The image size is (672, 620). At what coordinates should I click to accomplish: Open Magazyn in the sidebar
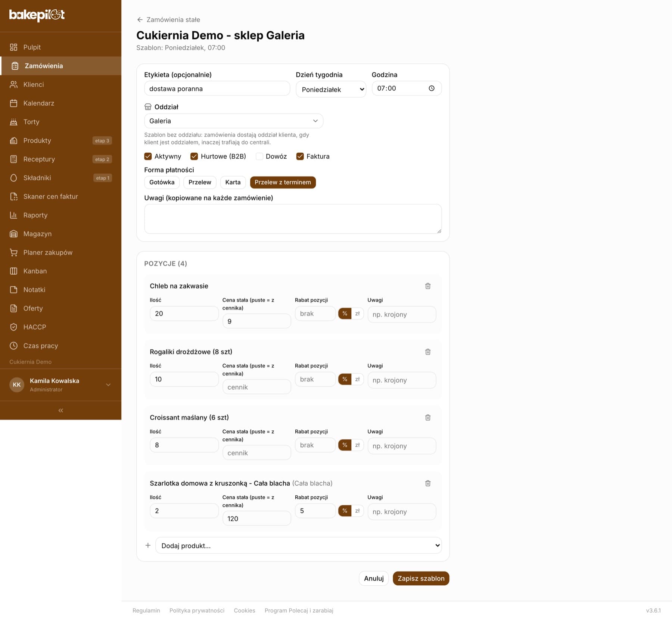(60, 234)
